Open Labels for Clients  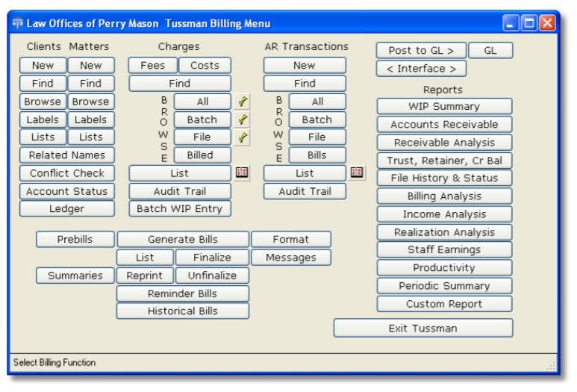pos(43,119)
